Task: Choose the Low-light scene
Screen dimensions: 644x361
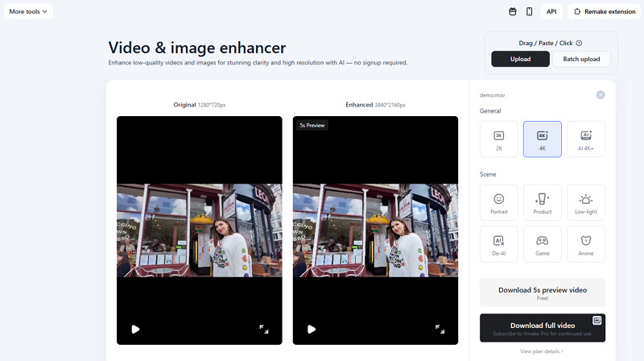Action: point(586,203)
